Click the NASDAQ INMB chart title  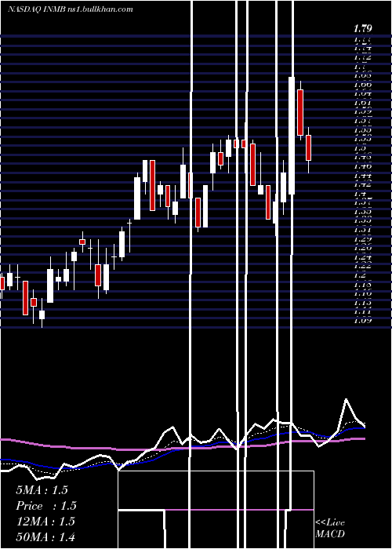(x=70, y=9)
